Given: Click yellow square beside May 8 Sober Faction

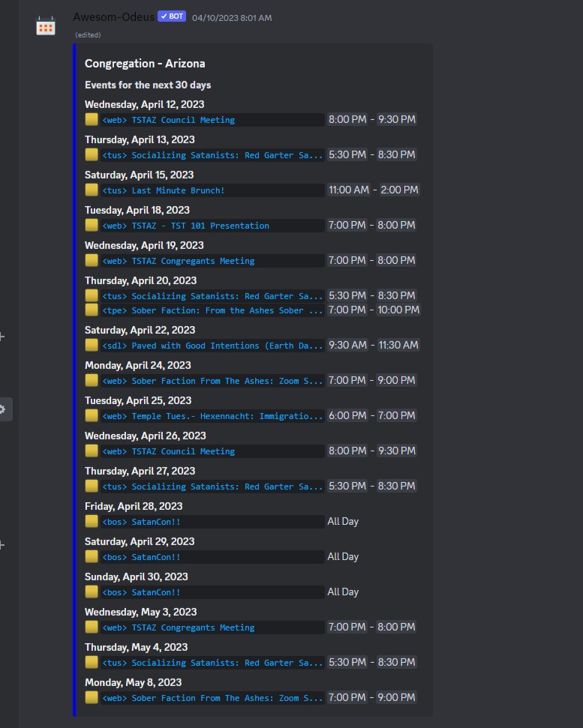Looking at the screenshot, I should point(92,697).
